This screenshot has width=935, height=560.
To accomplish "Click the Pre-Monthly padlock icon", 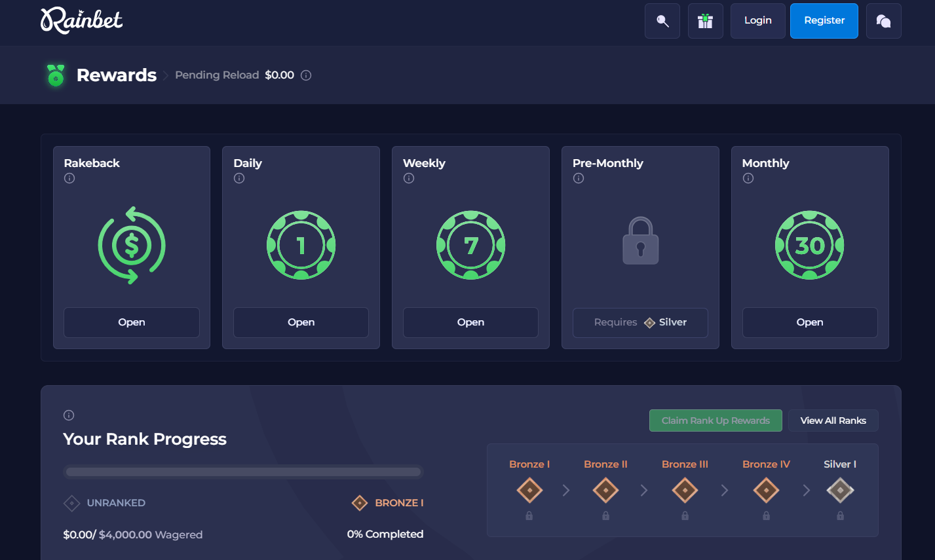I will point(640,241).
